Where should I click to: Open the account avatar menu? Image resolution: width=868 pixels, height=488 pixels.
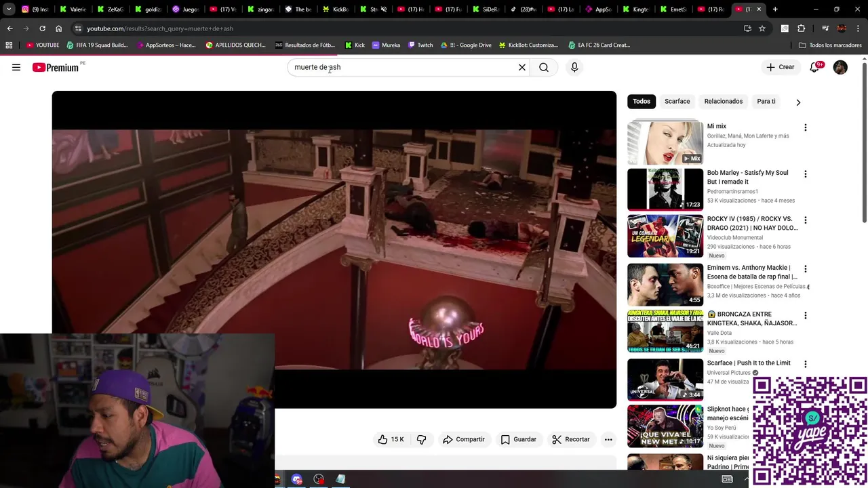point(840,67)
